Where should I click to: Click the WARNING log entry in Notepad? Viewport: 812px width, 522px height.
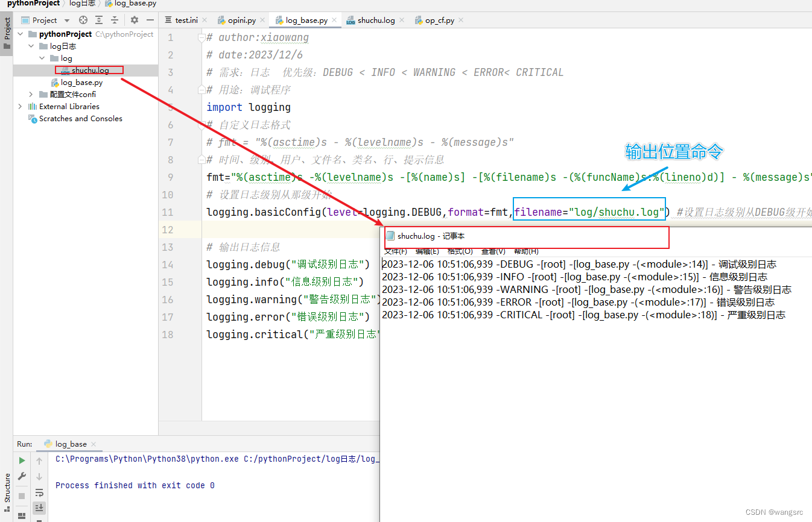coord(586,289)
